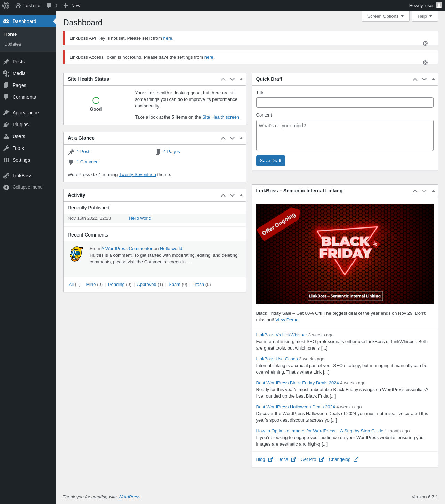Move At a Glance widget up

223,138
